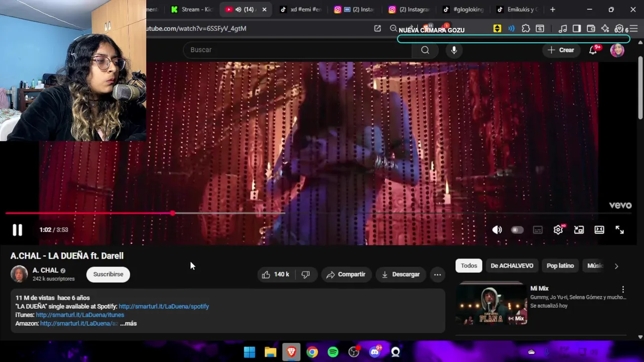This screenshot has width=644, height=362.
Task: Open the LaDuena Amazon smarturl link
Action: point(79,323)
